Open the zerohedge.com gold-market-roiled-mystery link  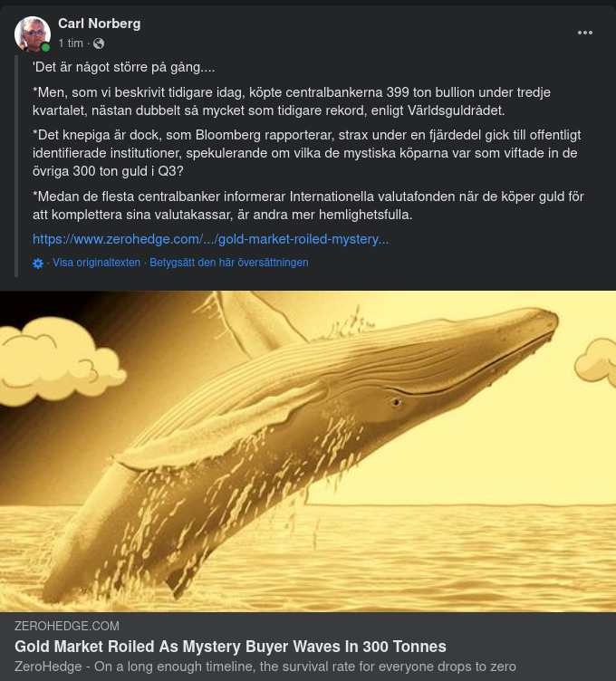coord(211,239)
